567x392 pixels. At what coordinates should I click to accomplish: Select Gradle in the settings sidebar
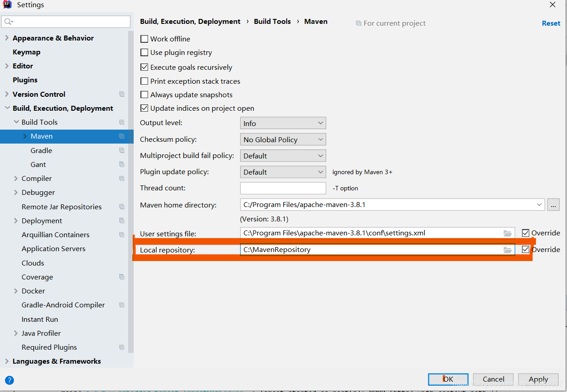(41, 150)
